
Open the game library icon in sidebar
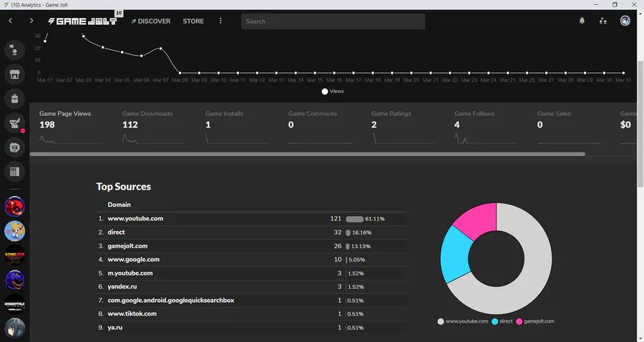click(x=15, y=171)
